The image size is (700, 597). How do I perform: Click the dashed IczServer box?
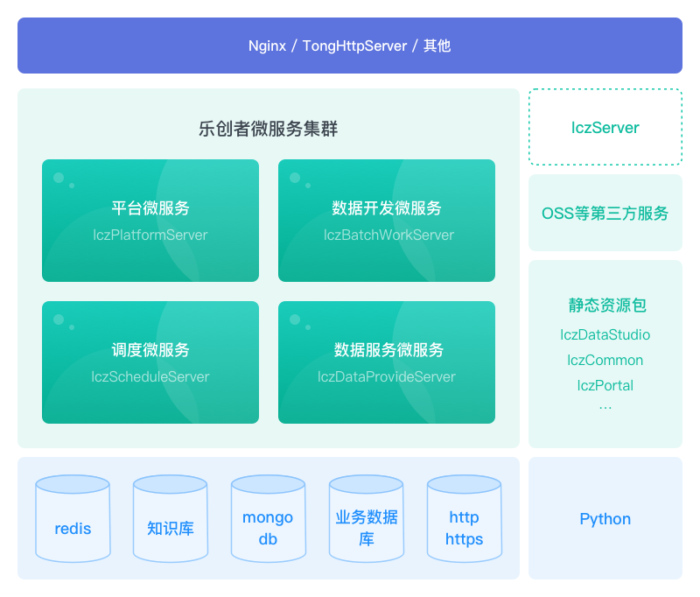coord(605,127)
